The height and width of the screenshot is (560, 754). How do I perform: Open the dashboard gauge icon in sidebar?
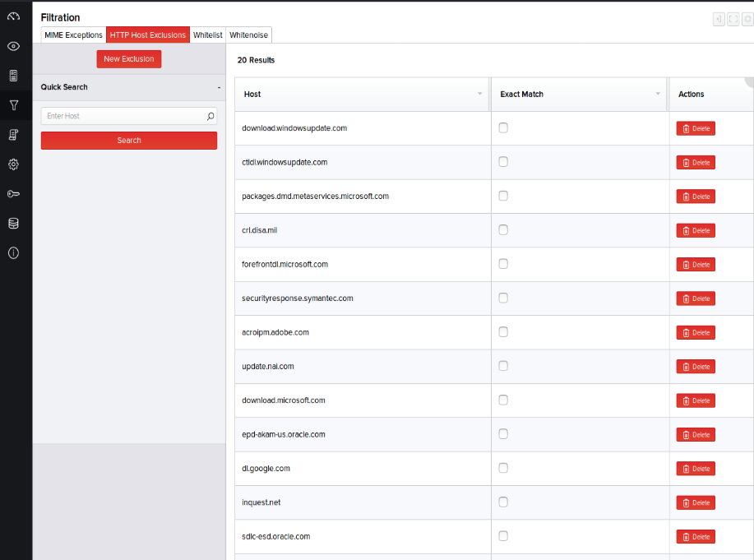[x=13, y=16]
